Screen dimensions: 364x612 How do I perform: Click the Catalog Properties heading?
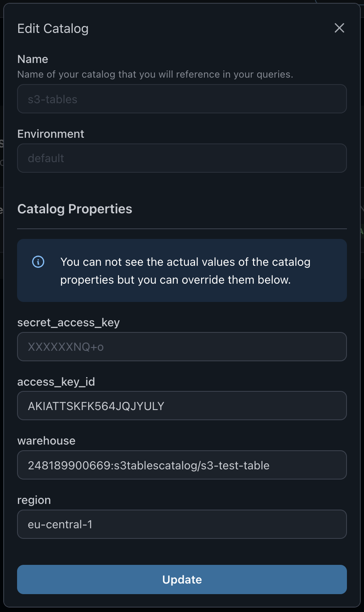[x=74, y=208]
